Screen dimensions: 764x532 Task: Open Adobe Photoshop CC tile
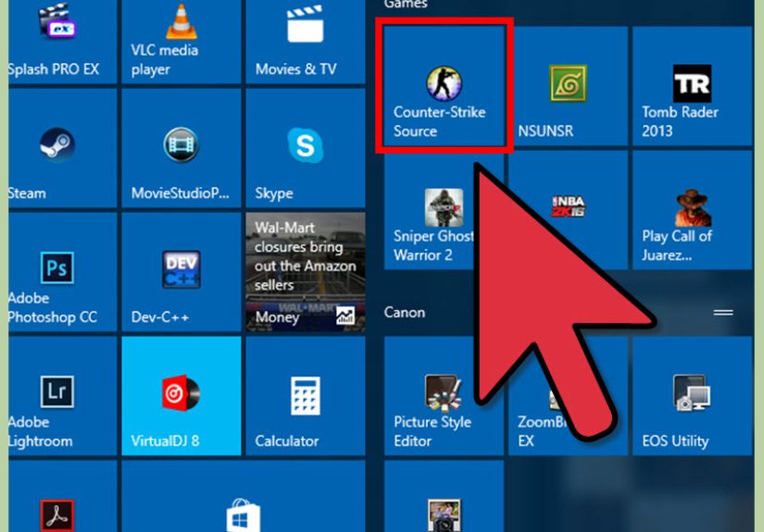pos(62,272)
